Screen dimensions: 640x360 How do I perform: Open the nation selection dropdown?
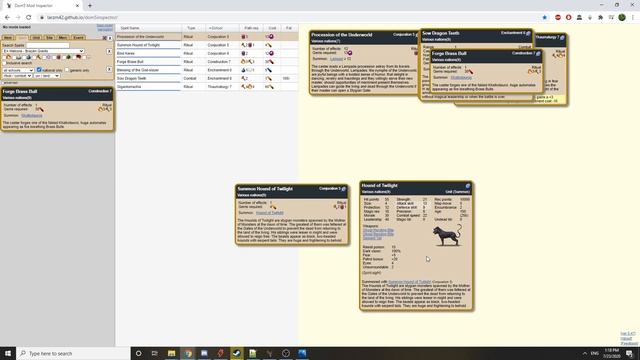click(x=43, y=51)
